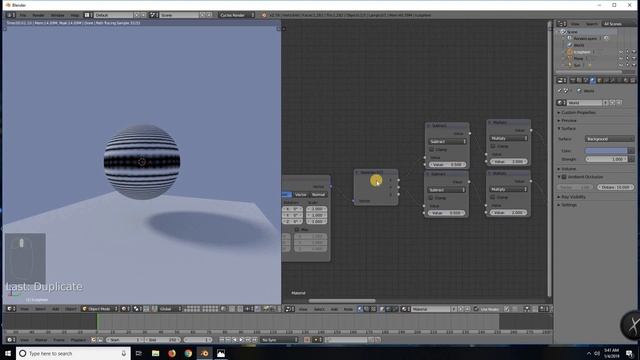The height and width of the screenshot is (360, 640).
Task: Select Icosphere in the outliner
Action: click(x=582, y=52)
